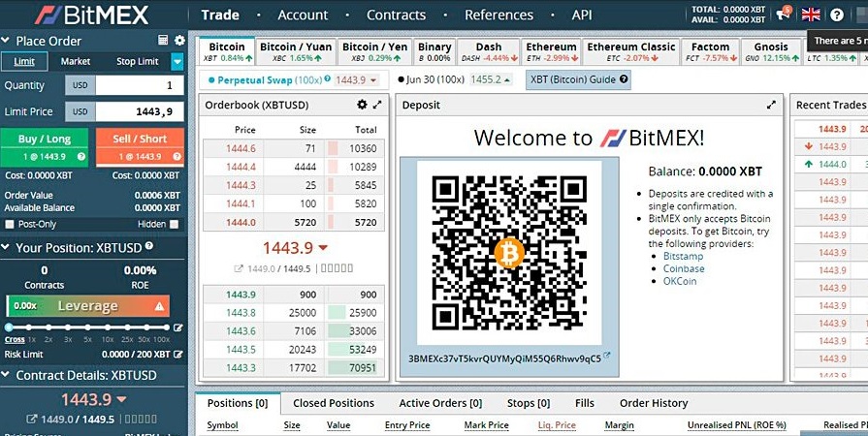Image resolution: width=868 pixels, height=436 pixels.
Task: Set leverage slider to 10x mark
Action: click(x=108, y=327)
